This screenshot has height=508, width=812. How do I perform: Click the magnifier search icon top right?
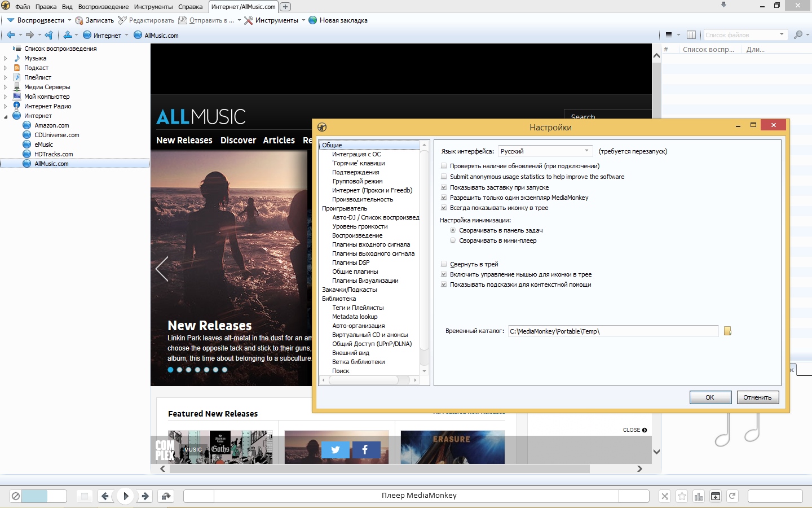click(x=798, y=35)
